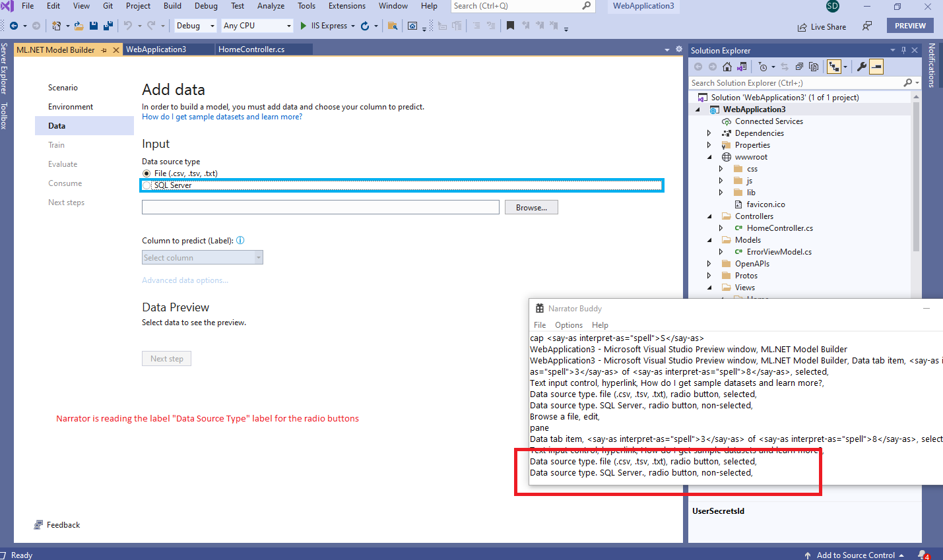
Task: Select the SQL Server data source
Action: coord(146,185)
